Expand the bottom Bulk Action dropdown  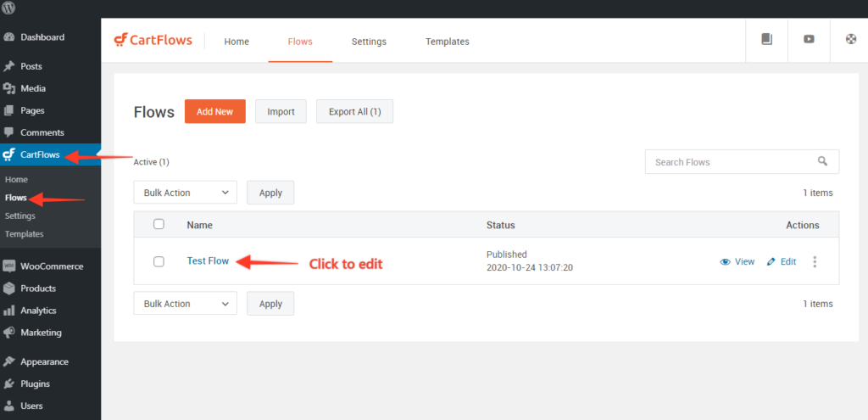tap(185, 304)
